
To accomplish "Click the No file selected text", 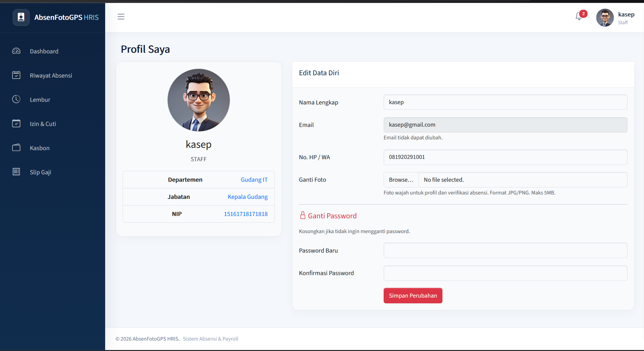I will click(x=444, y=180).
